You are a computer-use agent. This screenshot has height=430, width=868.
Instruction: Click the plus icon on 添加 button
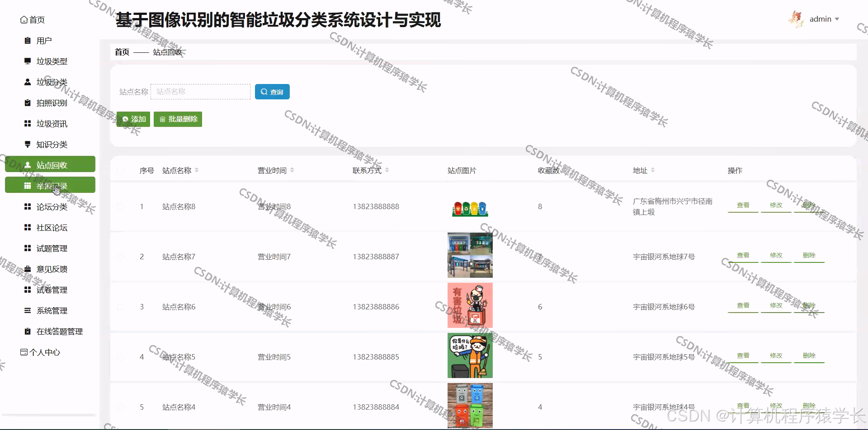125,119
